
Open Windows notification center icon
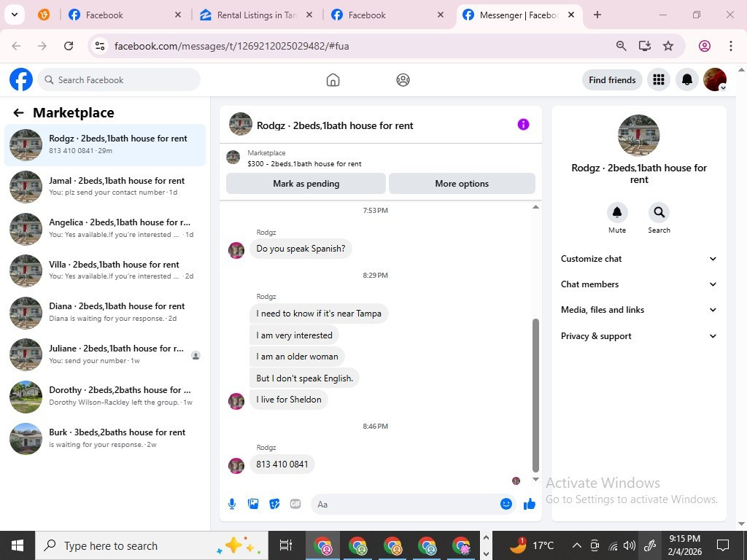point(723,545)
